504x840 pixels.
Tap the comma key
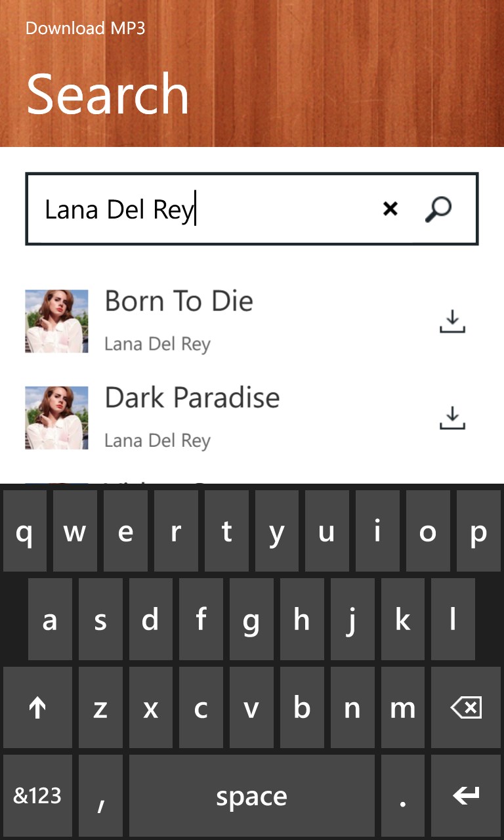click(100, 795)
